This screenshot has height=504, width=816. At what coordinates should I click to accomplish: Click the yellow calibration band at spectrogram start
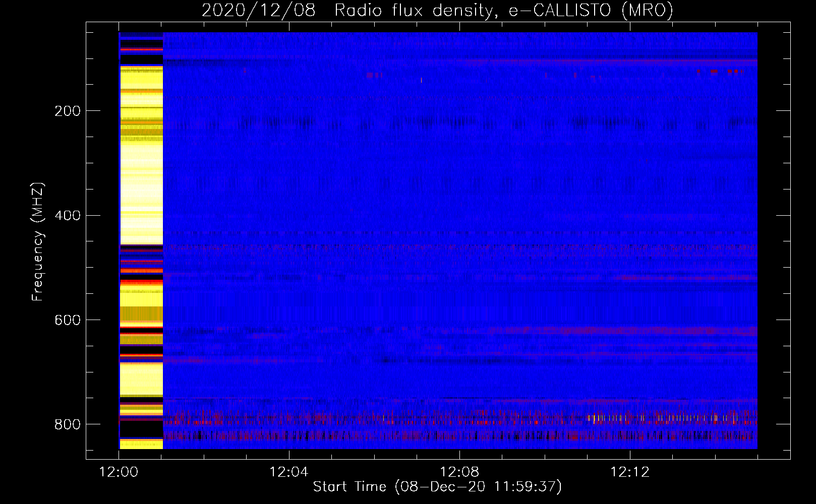point(141,241)
